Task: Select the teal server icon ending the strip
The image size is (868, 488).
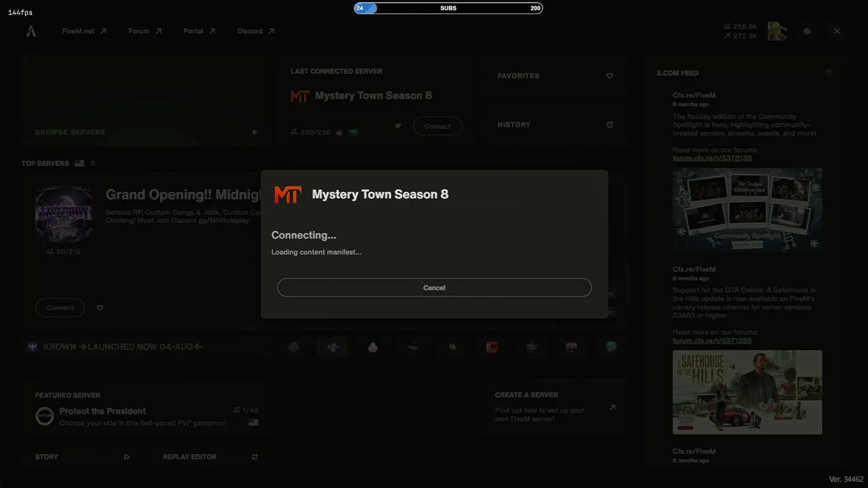Action: click(611, 347)
